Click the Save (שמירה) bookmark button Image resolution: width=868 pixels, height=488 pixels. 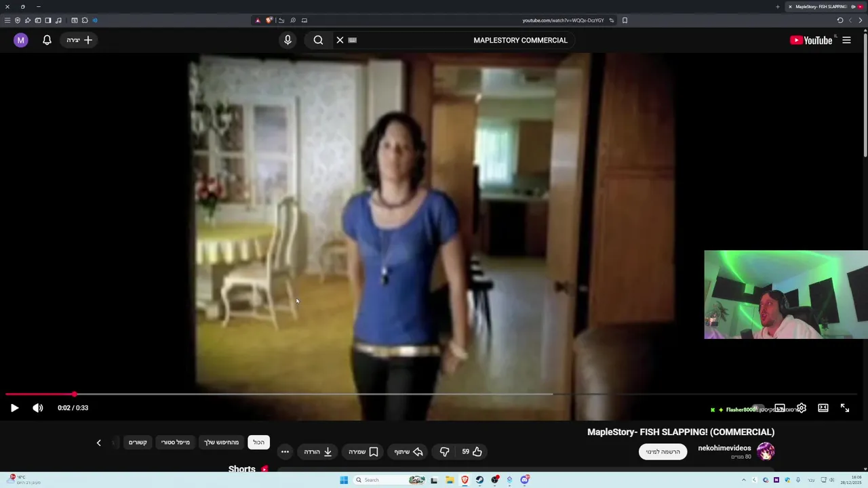(x=363, y=451)
